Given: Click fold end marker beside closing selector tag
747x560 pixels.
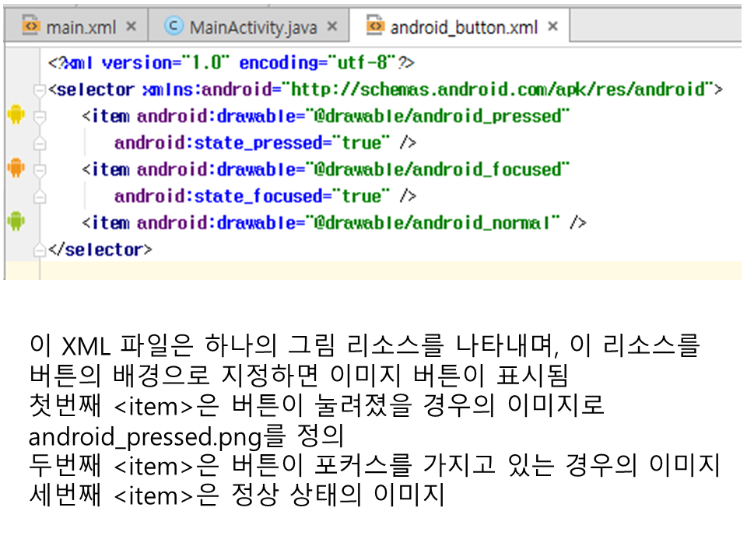Looking at the screenshot, I should 40,250.
